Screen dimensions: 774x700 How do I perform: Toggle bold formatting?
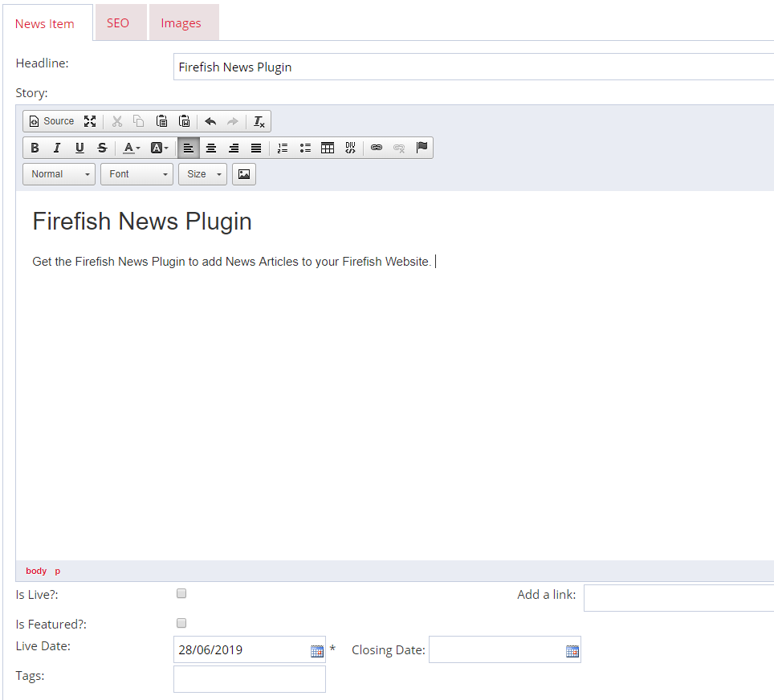[x=35, y=148]
